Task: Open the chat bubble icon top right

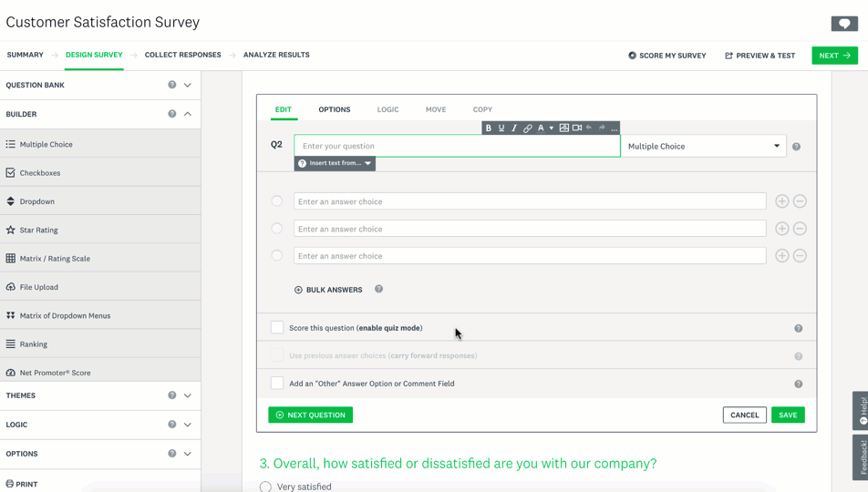Action: (x=844, y=24)
